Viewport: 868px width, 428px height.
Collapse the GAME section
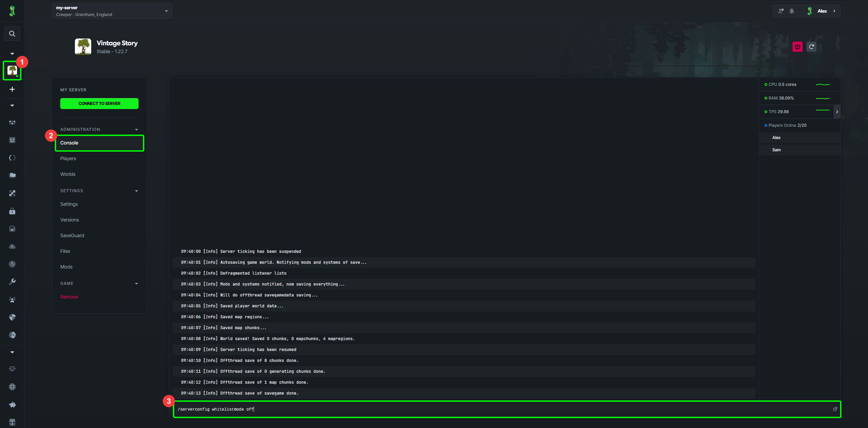coord(136,284)
